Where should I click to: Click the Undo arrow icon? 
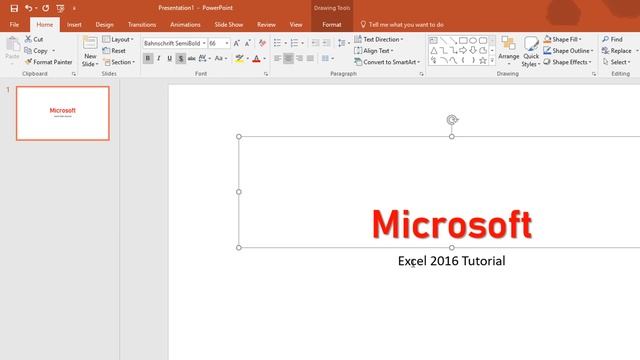point(28,8)
